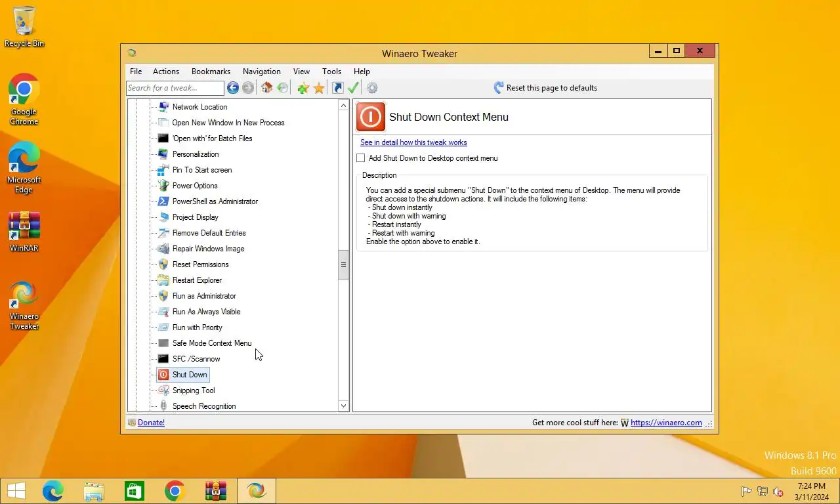Click the grey Forward arrow in toolbar

pos(248,88)
